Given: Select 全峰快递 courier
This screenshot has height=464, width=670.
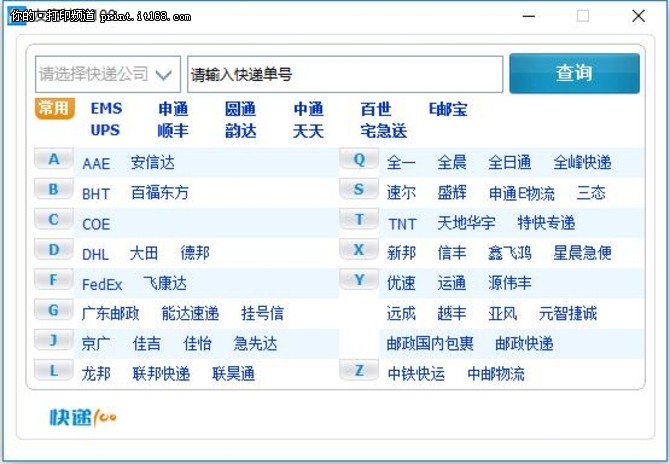Looking at the screenshot, I should pos(582,163).
